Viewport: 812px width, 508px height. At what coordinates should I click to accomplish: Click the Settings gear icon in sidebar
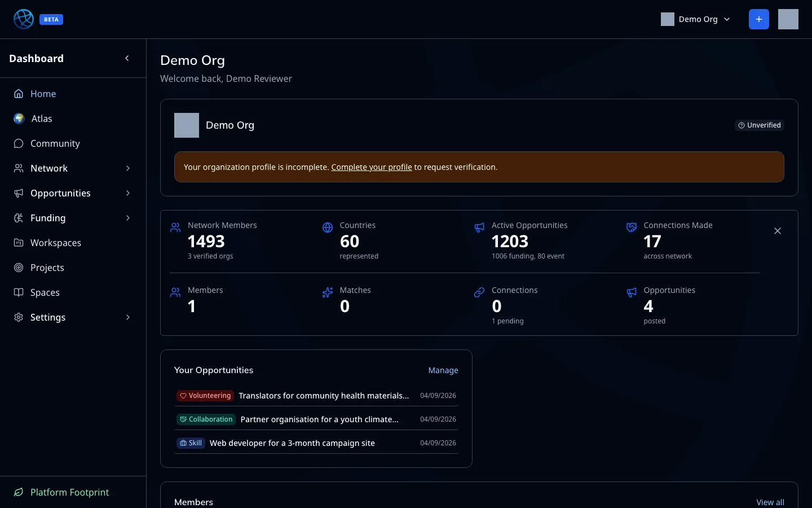pos(19,317)
